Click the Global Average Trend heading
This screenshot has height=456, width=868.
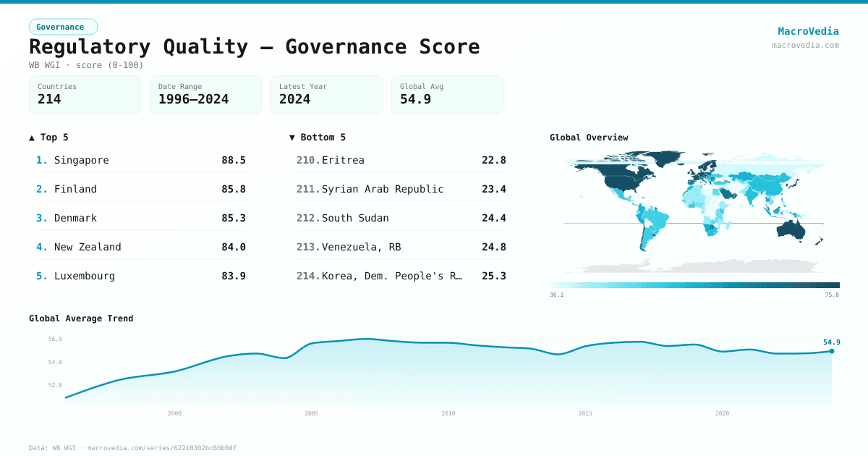[81, 318]
